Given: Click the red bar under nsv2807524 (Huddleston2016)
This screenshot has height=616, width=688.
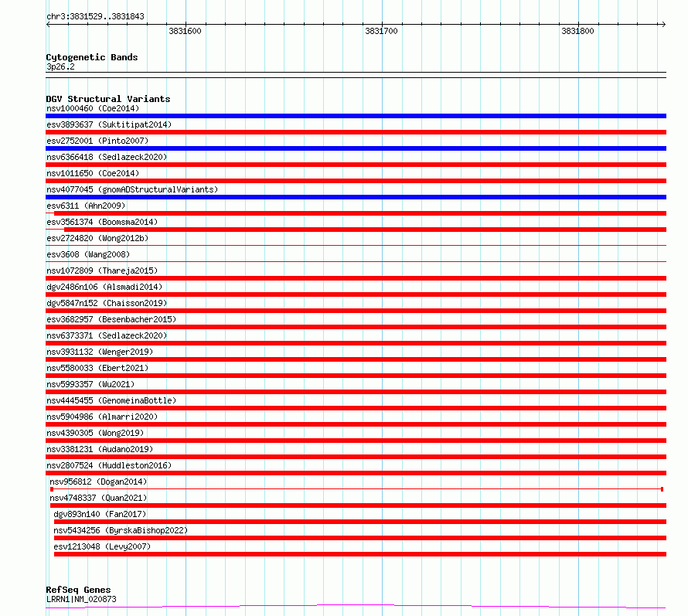Looking at the screenshot, I should pyautogui.click(x=356, y=473).
